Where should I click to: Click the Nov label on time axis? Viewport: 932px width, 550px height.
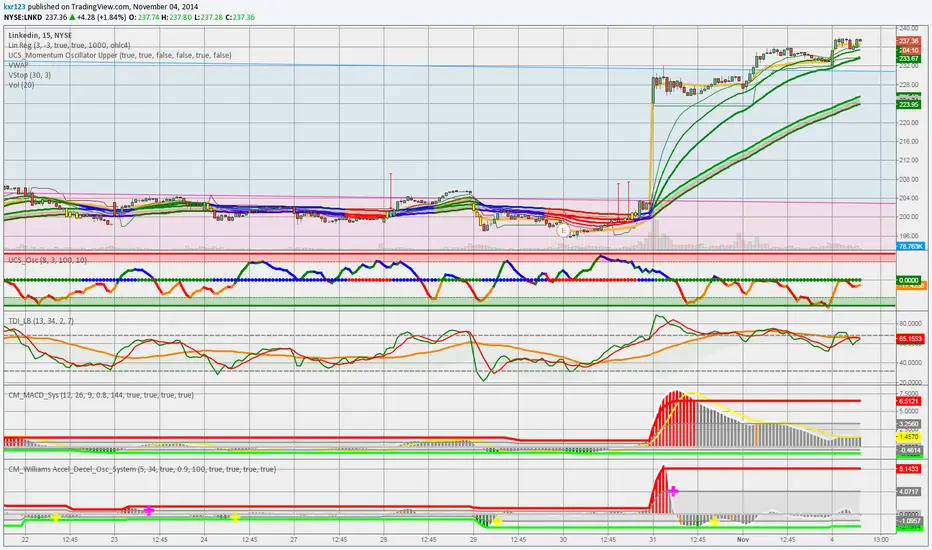[741, 540]
